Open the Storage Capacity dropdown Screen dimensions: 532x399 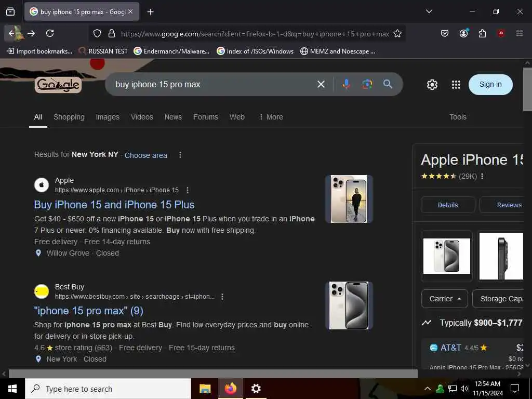tap(498, 299)
